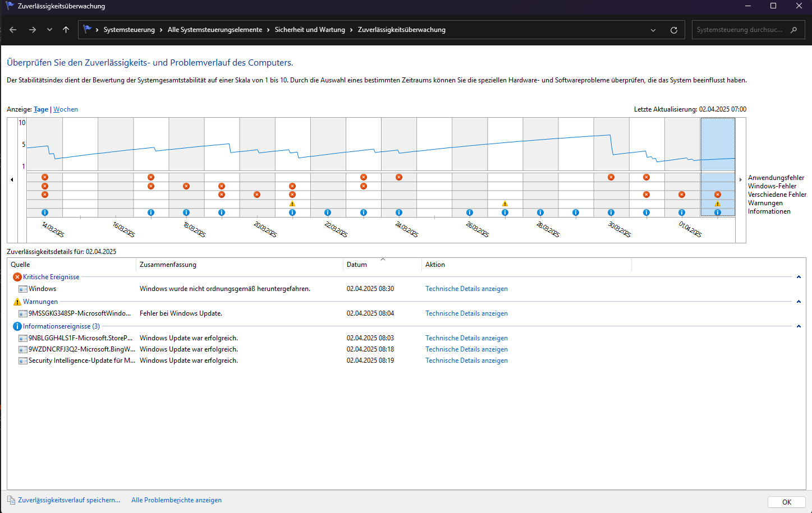Open the address bar history dropdown

coord(653,30)
